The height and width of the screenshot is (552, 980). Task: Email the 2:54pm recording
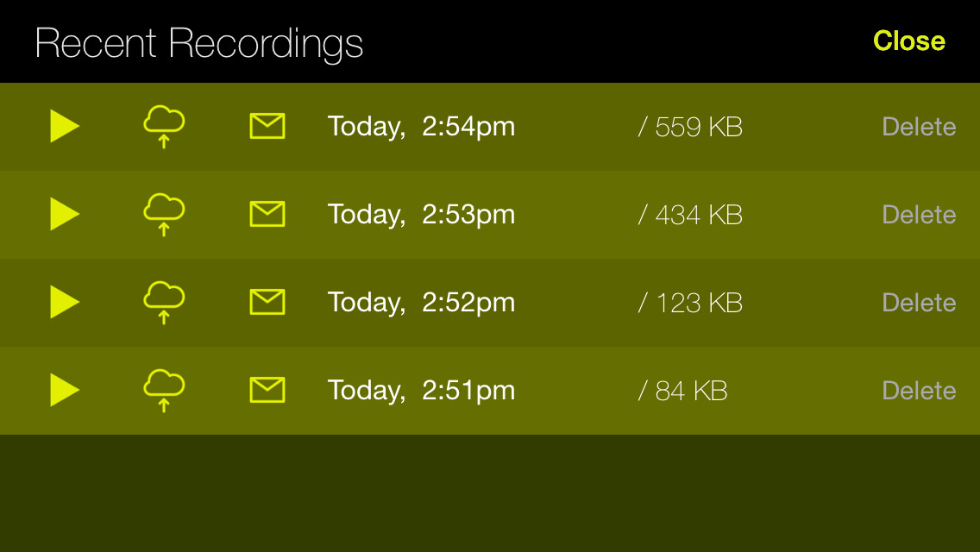pos(267,126)
